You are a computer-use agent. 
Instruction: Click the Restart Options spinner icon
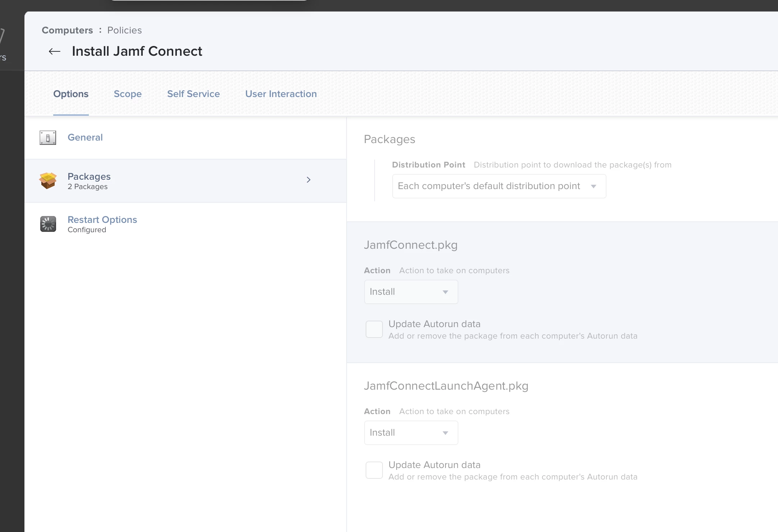point(48,224)
